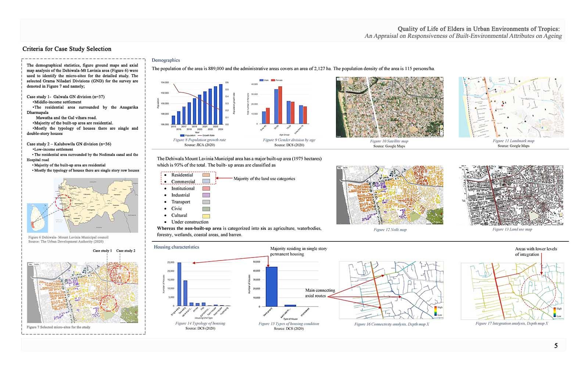The width and height of the screenshot is (588, 378).
Task: Click the "Case study 1" label above the map
Action: 102,251
